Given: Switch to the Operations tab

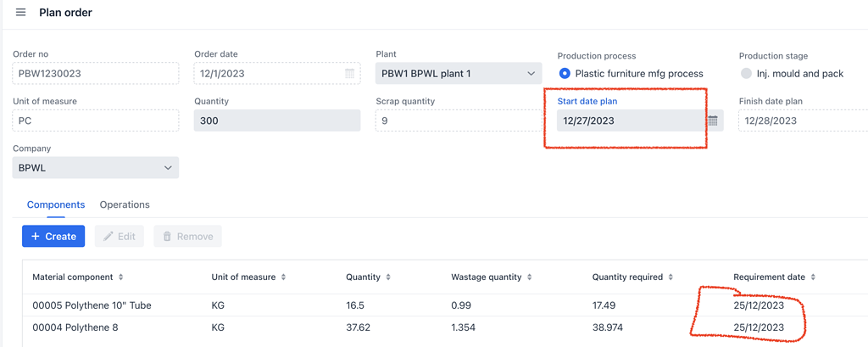Looking at the screenshot, I should pos(125,204).
